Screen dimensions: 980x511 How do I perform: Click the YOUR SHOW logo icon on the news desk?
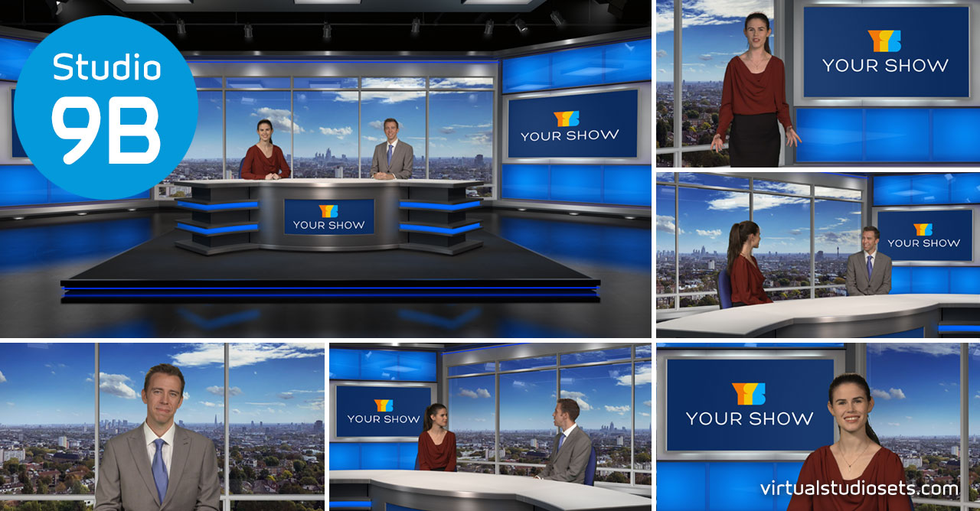point(328,210)
